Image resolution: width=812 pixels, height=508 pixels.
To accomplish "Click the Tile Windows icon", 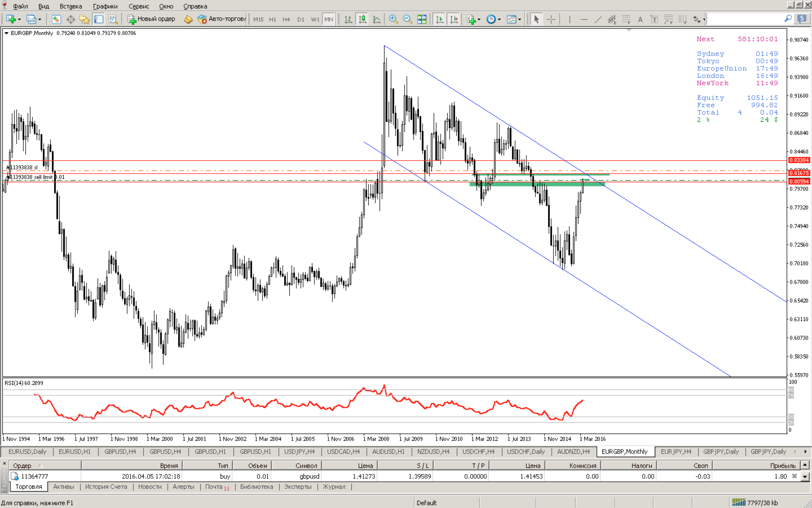I will [422, 19].
